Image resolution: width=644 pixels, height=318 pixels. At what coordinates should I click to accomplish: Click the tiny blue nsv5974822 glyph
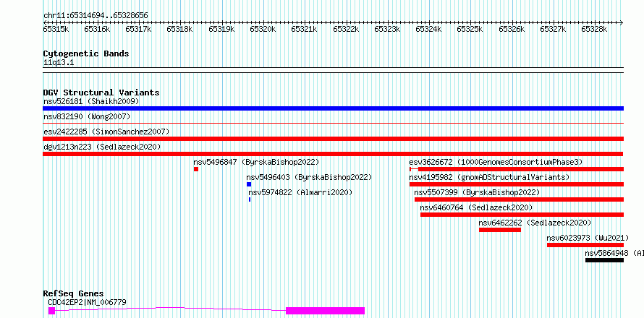[250, 199]
